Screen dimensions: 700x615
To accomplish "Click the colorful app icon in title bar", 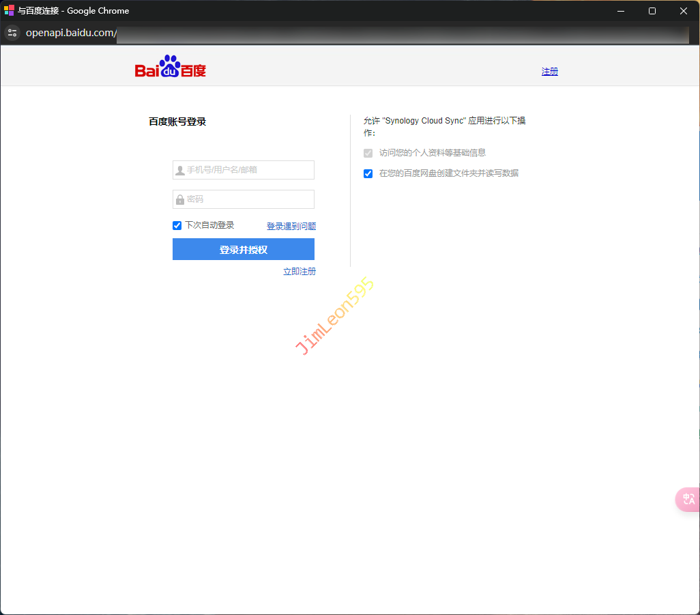I will 10,11.
